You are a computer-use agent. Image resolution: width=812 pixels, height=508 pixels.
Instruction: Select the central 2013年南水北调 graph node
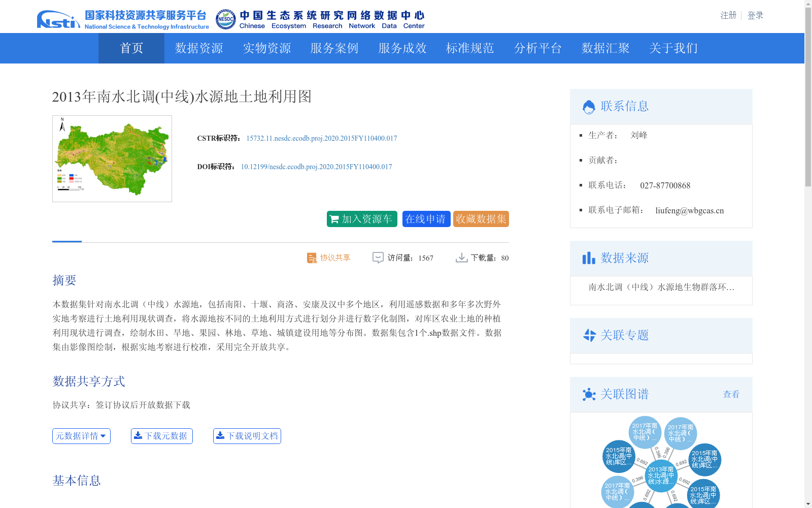(661, 475)
